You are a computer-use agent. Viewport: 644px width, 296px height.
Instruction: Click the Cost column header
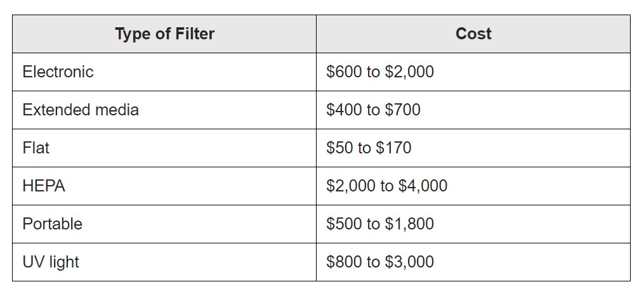(473, 34)
